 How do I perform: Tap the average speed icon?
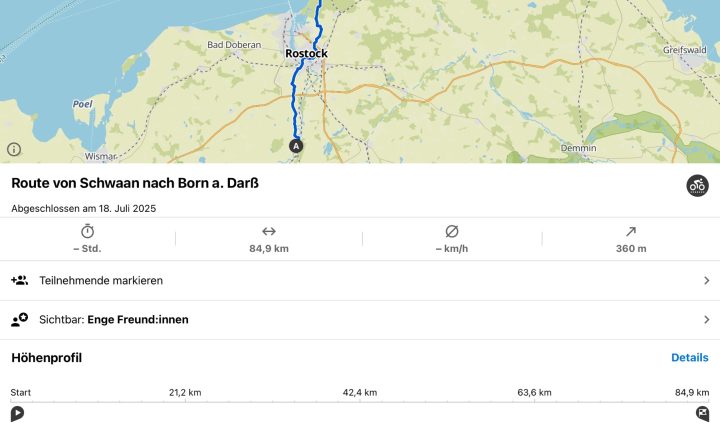pos(452,231)
